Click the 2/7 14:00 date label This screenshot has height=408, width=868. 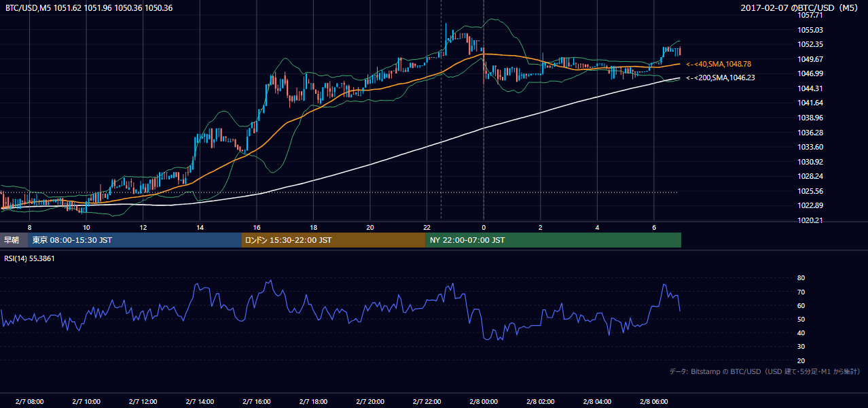coord(200,401)
